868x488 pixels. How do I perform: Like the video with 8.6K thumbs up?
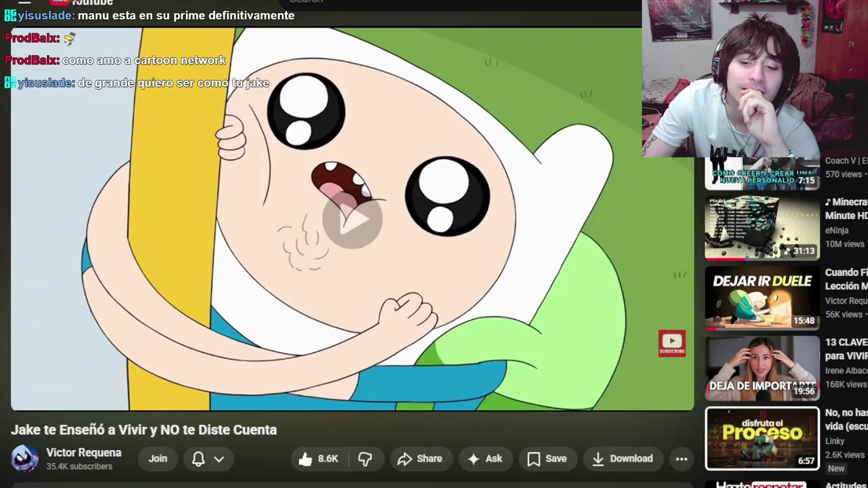(318, 459)
